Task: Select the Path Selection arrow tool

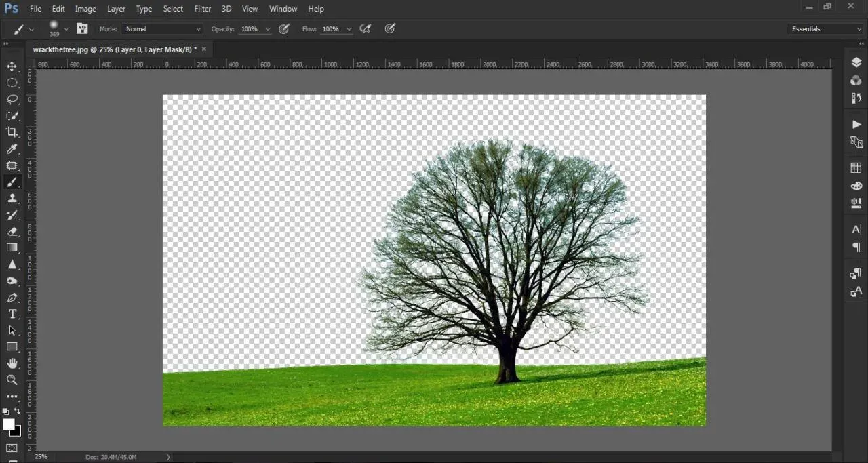Action: (12, 330)
